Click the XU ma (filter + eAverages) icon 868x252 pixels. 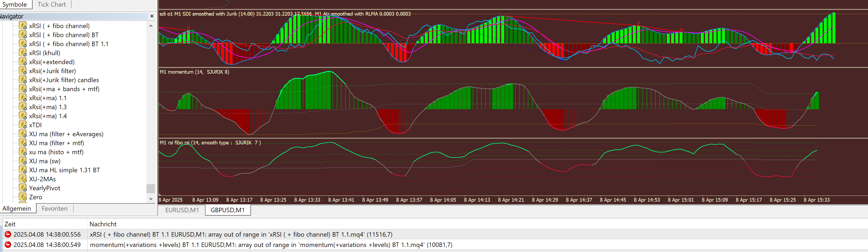(23, 134)
